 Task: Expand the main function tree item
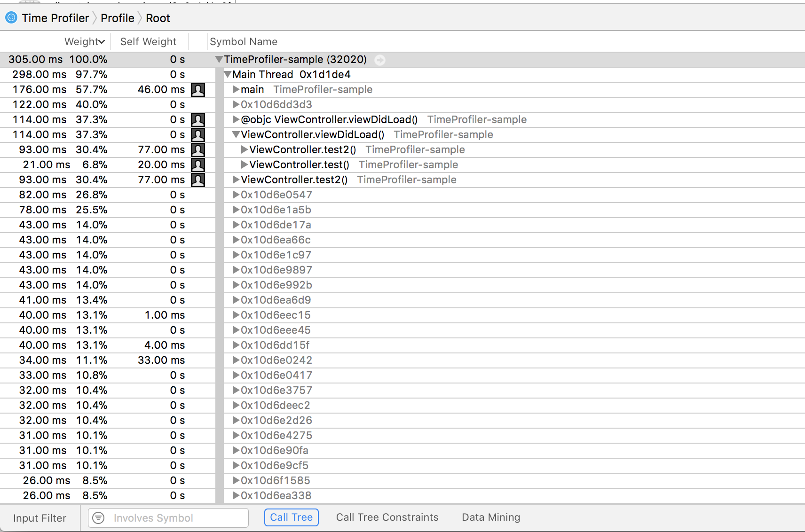236,89
